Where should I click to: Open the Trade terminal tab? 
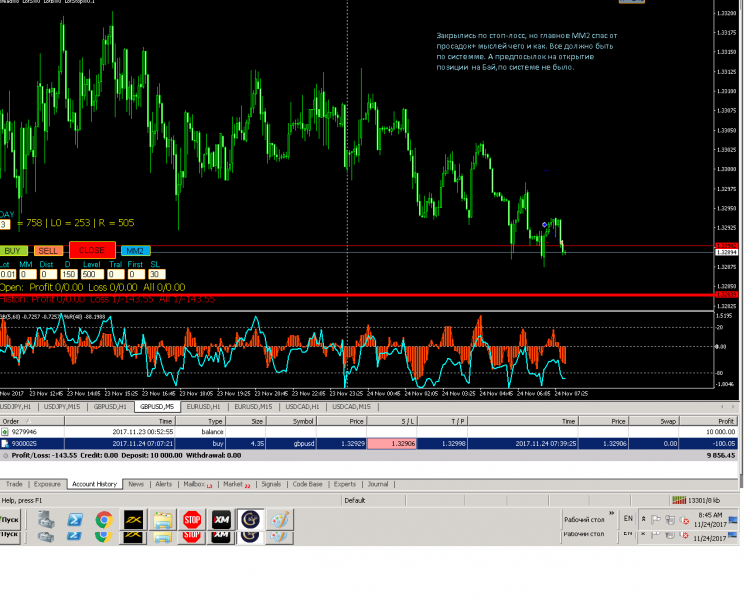14,484
